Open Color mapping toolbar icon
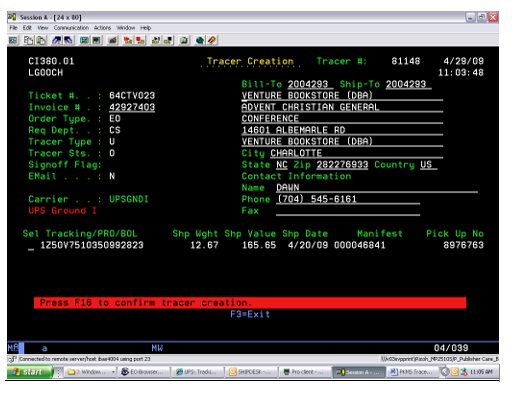512x397 pixels. [x=96, y=40]
